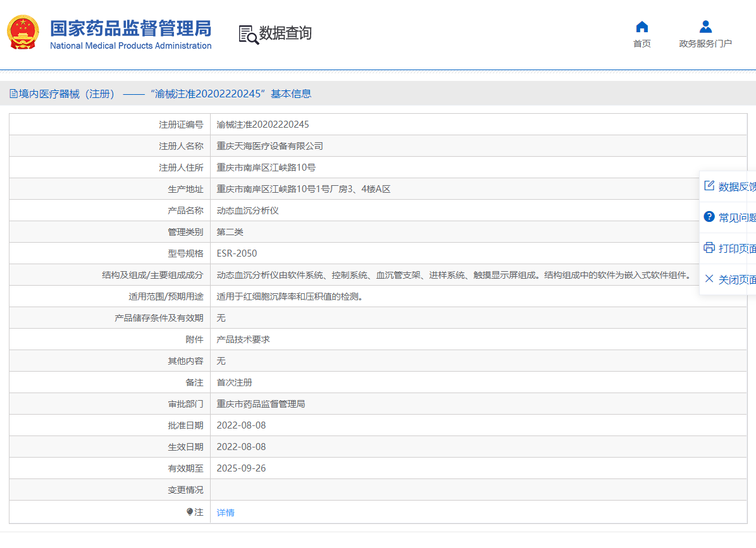Select registration number 渝械注准20202220245 in table
The width and height of the screenshot is (756, 548).
pyautogui.click(x=263, y=125)
